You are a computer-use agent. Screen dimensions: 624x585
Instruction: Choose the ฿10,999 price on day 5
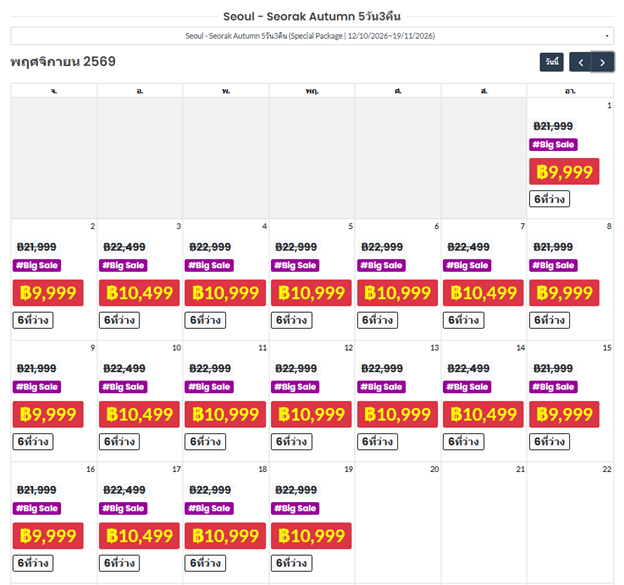311,293
